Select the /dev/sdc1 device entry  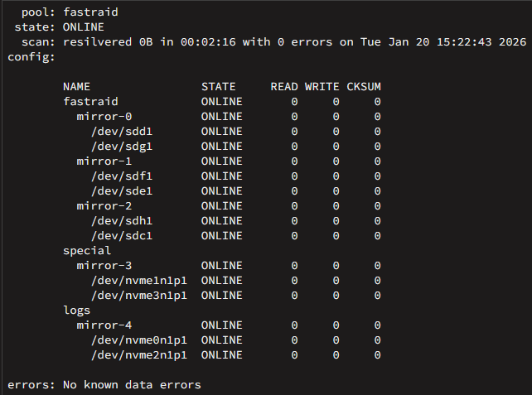[x=122, y=236]
